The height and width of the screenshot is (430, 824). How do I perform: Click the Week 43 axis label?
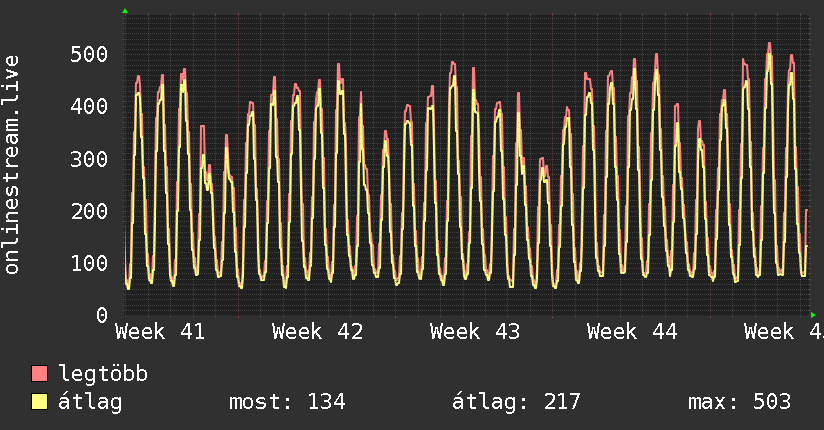click(x=475, y=332)
